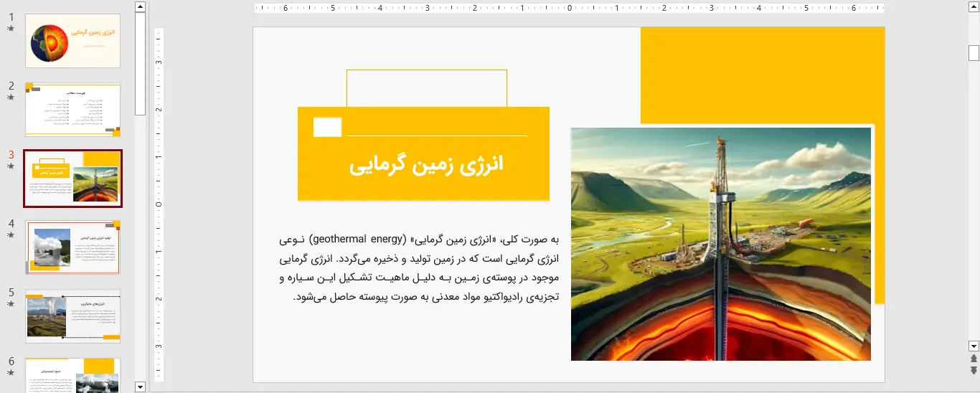This screenshot has height=393, width=980.
Task: Go to the previous slide using the double-up arrow
Action: pyautogui.click(x=974, y=358)
